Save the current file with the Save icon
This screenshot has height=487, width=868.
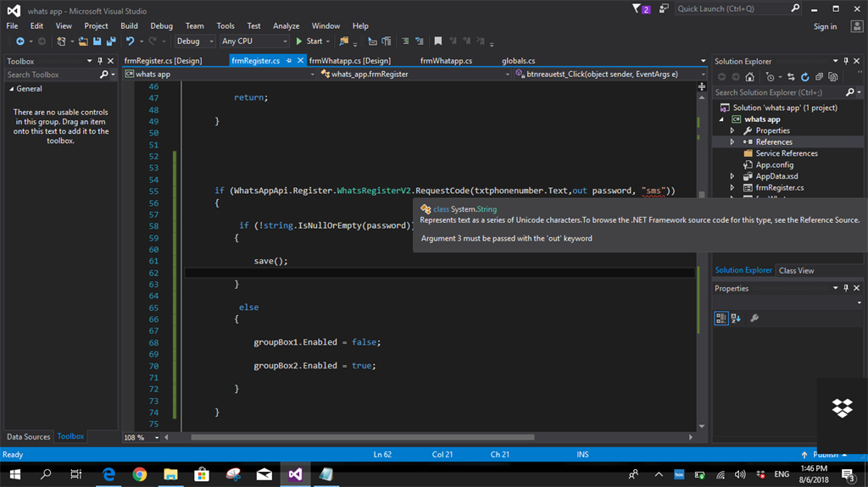point(97,42)
